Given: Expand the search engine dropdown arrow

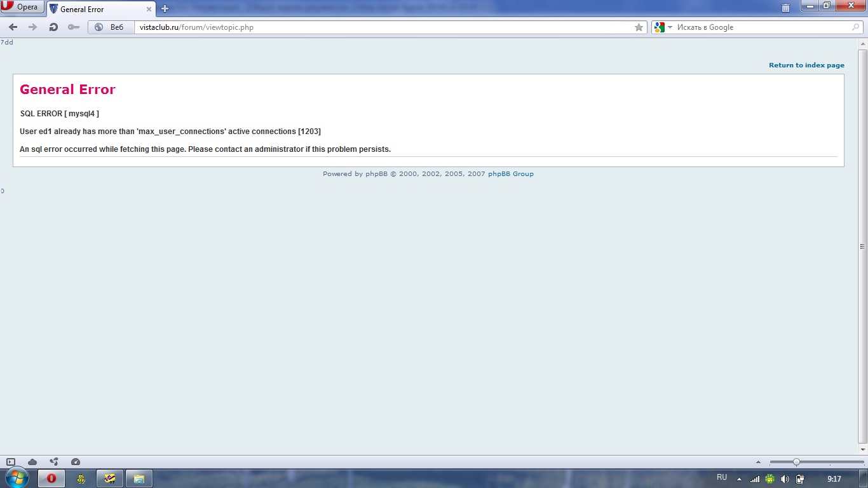Looking at the screenshot, I should (x=670, y=27).
